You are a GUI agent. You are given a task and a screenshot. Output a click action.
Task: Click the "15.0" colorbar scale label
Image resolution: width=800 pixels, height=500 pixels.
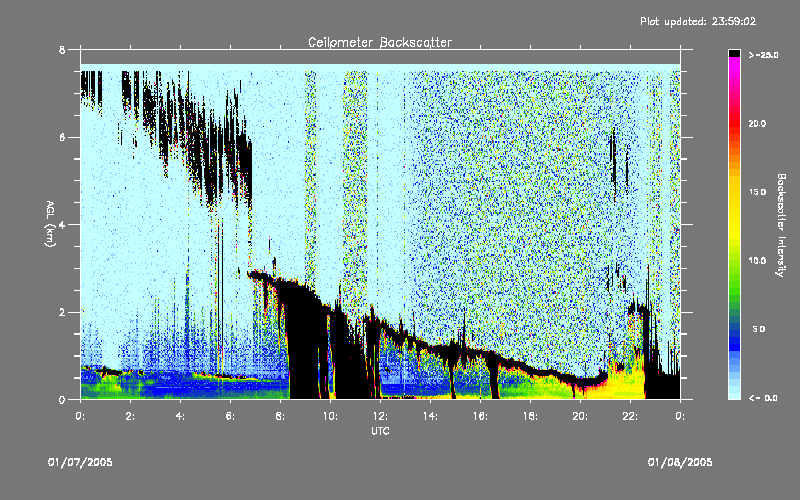pos(757,192)
